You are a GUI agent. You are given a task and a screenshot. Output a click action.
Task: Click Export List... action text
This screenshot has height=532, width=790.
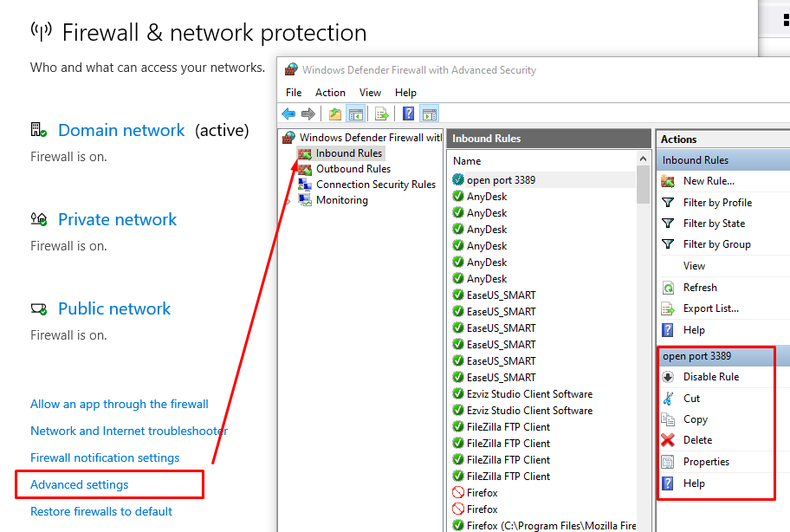pos(711,308)
